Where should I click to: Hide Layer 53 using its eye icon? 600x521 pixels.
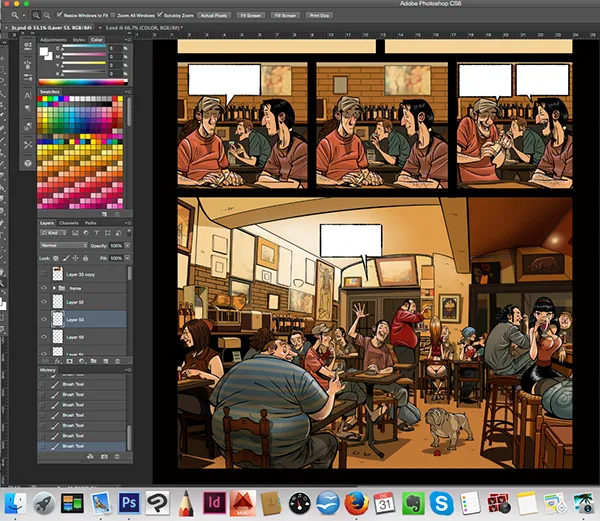44,319
